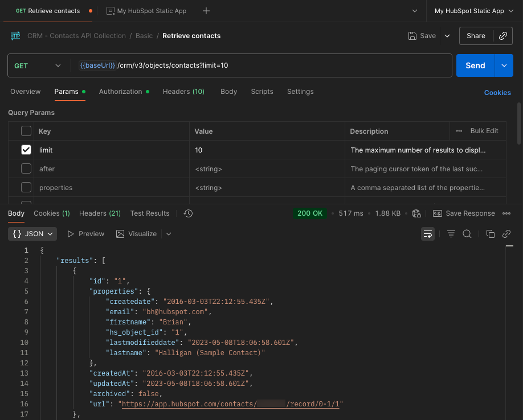
Task: Click the filter response icon
Action: pyautogui.click(x=451, y=234)
